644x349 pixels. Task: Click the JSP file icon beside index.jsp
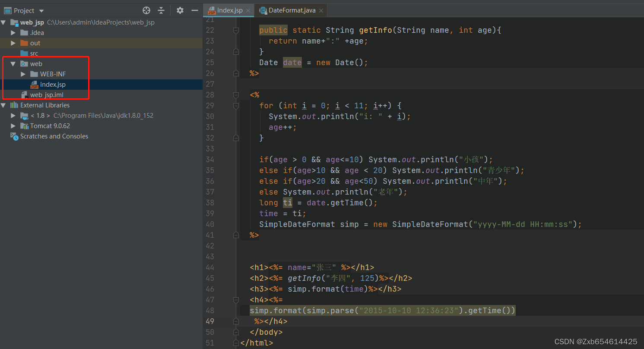point(34,85)
